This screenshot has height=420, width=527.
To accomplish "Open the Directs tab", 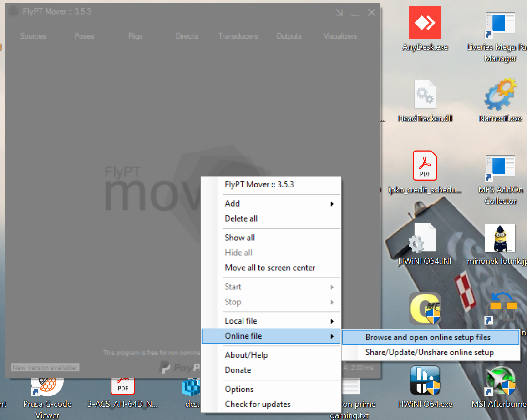I will (187, 36).
